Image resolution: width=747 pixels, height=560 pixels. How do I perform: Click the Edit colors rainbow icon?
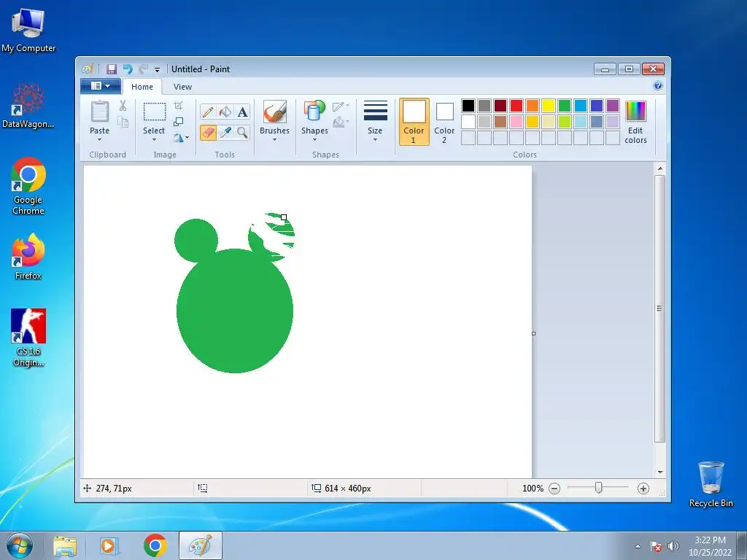pyautogui.click(x=635, y=112)
